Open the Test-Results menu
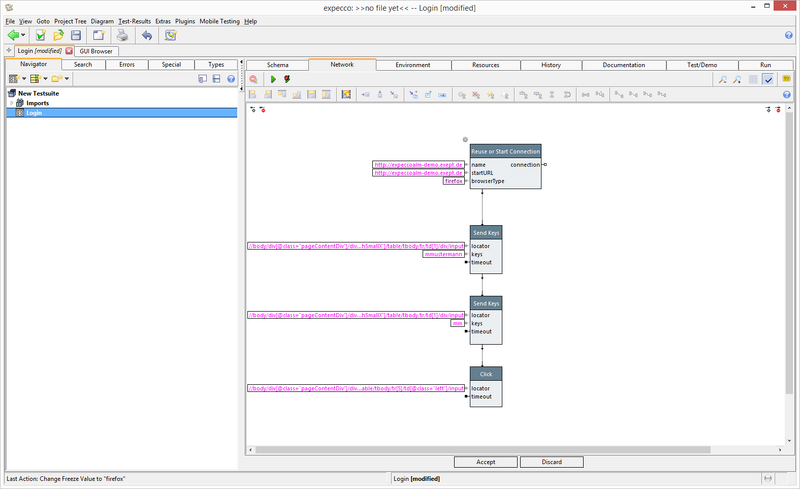The height and width of the screenshot is (489, 800). (x=135, y=21)
